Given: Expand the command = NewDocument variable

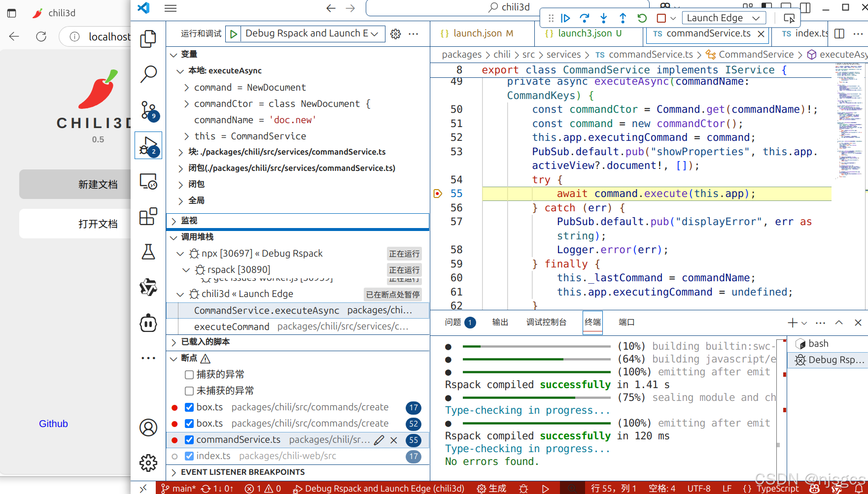Looking at the screenshot, I should pyautogui.click(x=186, y=87).
